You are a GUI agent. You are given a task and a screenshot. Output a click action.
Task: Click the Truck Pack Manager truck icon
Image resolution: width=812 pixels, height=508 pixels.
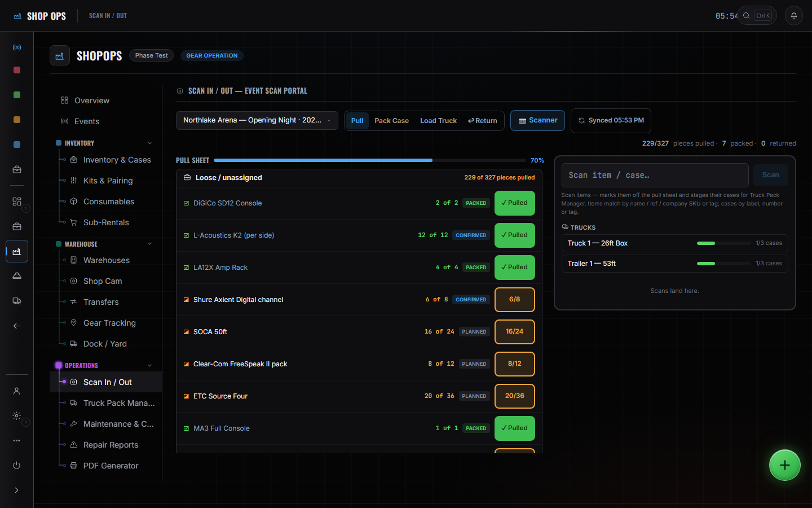click(73, 403)
